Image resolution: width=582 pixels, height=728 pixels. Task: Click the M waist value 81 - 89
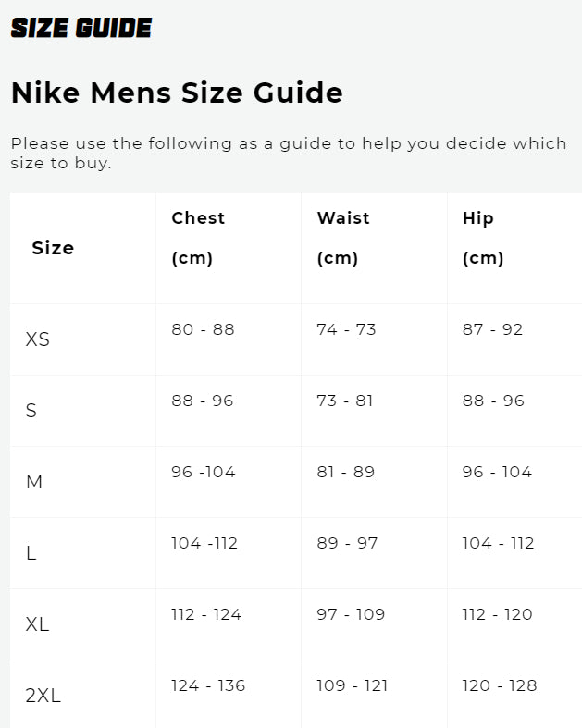[345, 472]
